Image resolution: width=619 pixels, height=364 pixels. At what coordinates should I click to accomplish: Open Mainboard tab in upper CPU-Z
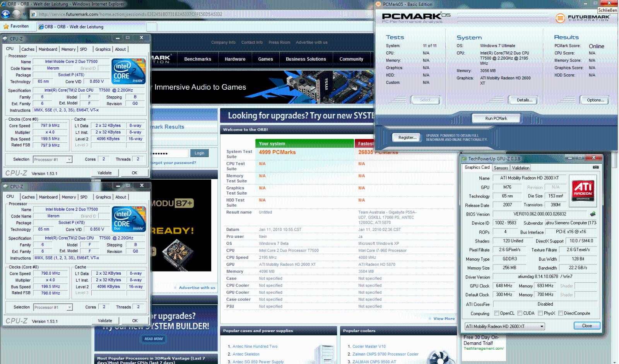[48, 50]
